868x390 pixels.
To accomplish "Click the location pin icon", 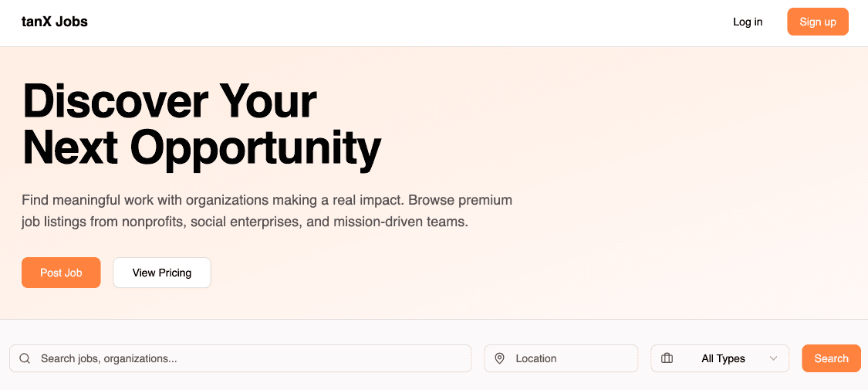I will pyautogui.click(x=499, y=358).
